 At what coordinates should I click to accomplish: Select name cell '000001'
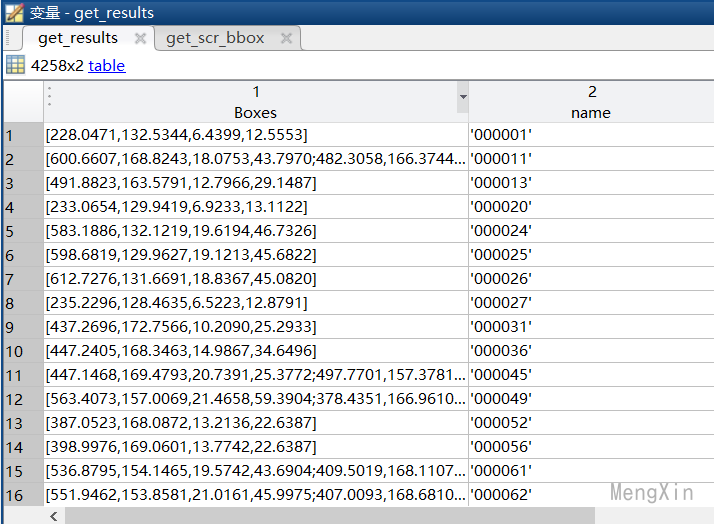[592, 135]
